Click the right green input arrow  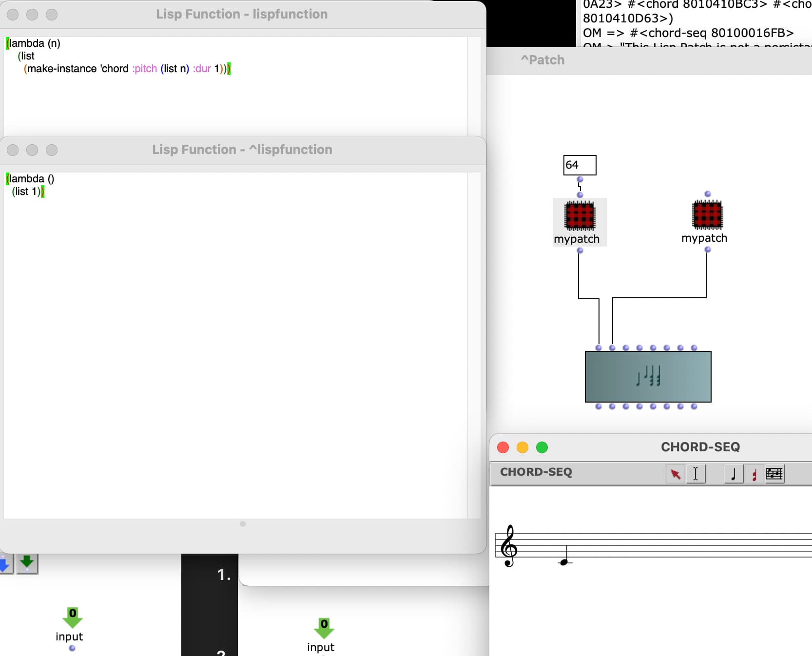[324, 628]
